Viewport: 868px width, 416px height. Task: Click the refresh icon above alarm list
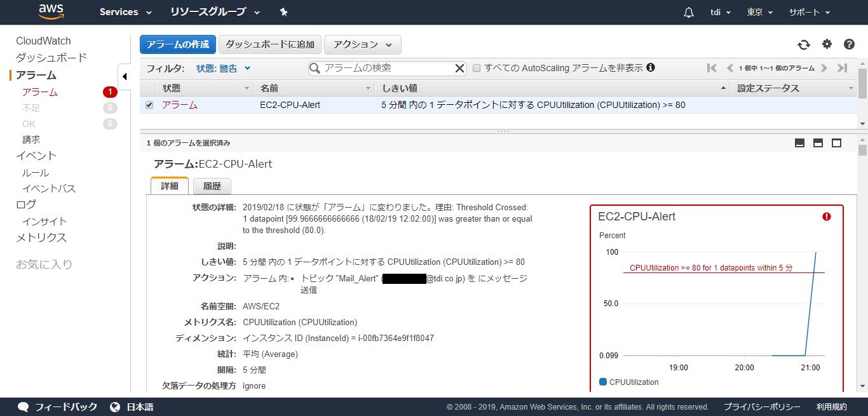click(x=804, y=44)
